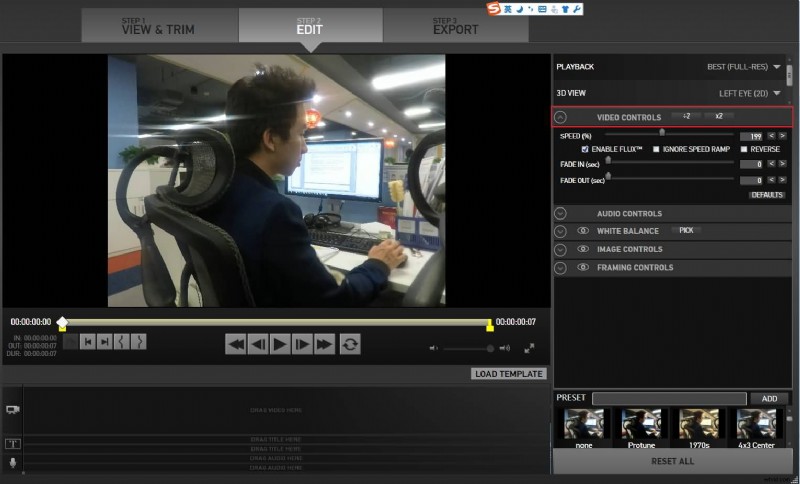800x484 pixels.
Task: Click the Reset All button
Action: point(672,461)
